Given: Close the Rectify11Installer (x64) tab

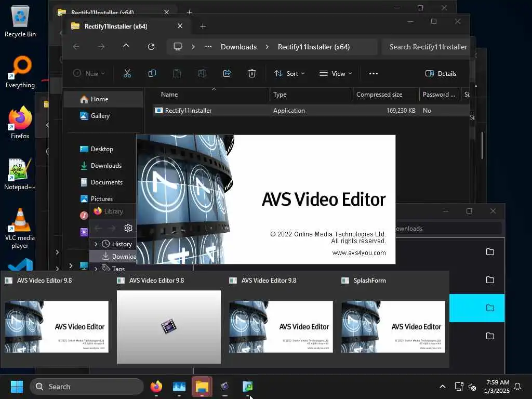Looking at the screenshot, I should (x=180, y=26).
